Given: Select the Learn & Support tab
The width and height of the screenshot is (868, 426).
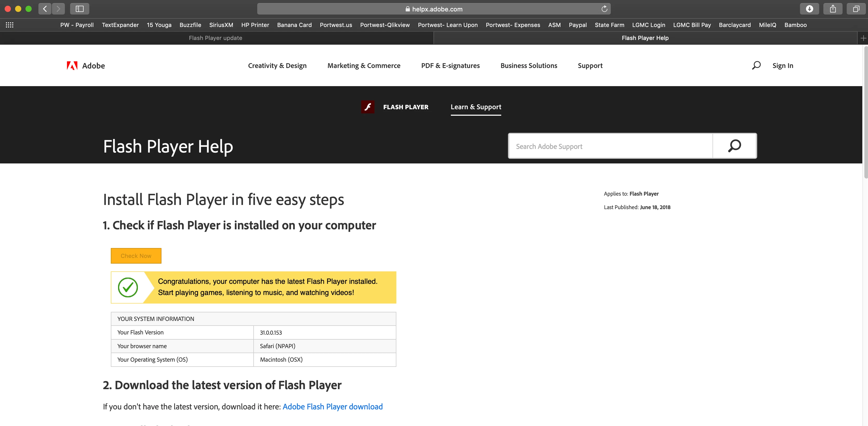Looking at the screenshot, I should [x=476, y=107].
